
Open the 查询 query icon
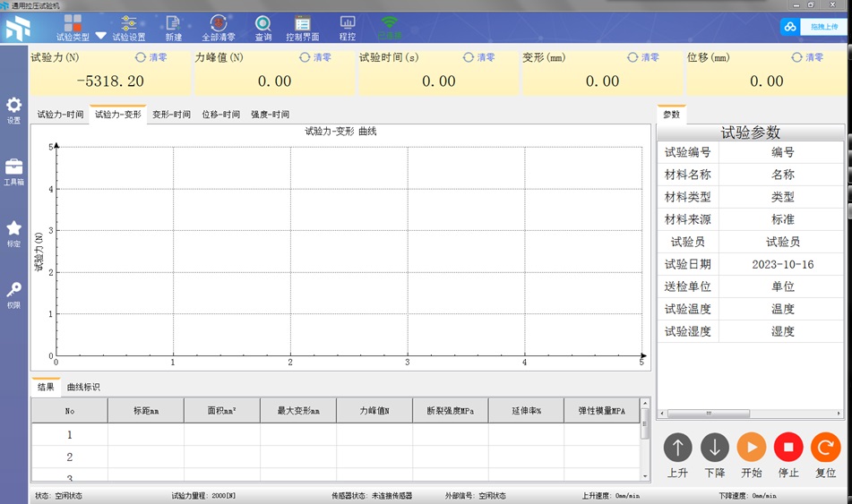262,28
